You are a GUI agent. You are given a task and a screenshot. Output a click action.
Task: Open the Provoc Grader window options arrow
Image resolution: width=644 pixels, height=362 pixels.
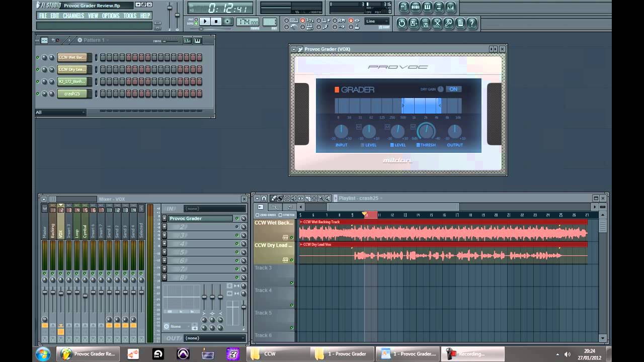(294, 49)
